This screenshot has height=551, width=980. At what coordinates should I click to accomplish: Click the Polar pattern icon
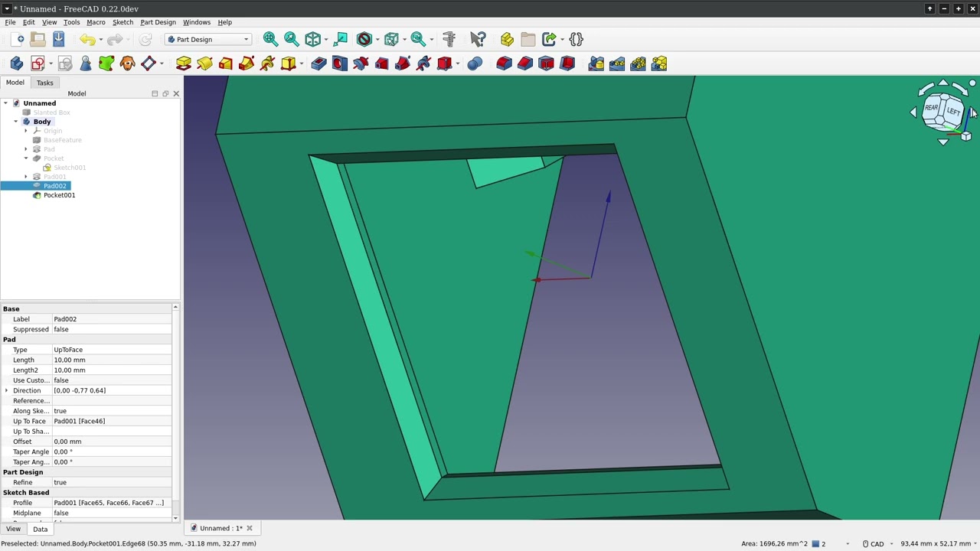coord(639,64)
